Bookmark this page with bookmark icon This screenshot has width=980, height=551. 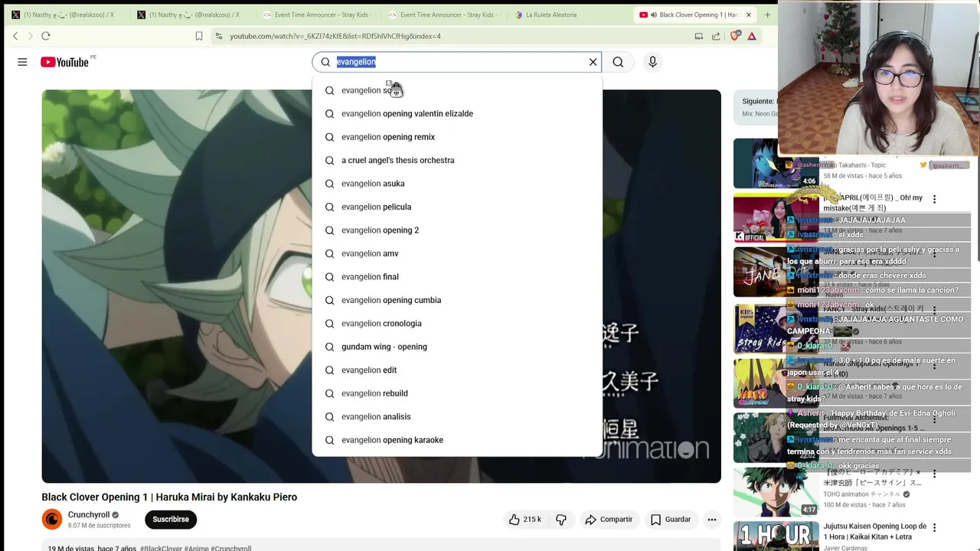[199, 36]
